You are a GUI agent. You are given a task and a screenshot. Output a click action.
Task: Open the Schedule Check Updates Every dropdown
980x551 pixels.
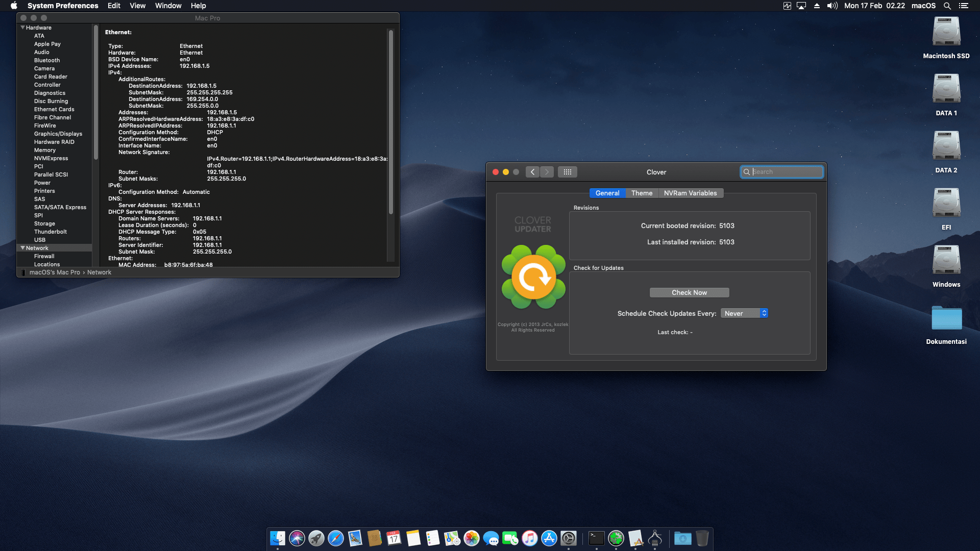pos(744,313)
